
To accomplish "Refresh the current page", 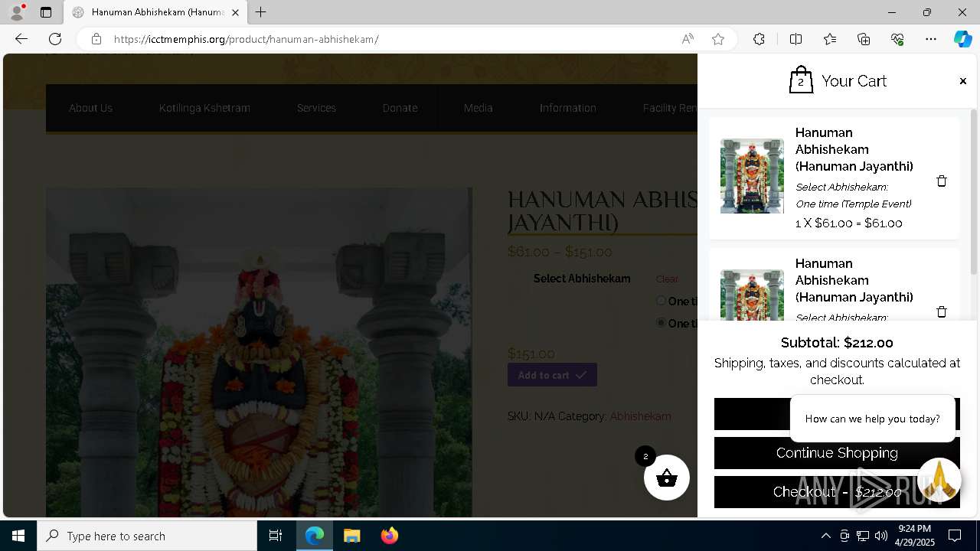I will 55,39.
